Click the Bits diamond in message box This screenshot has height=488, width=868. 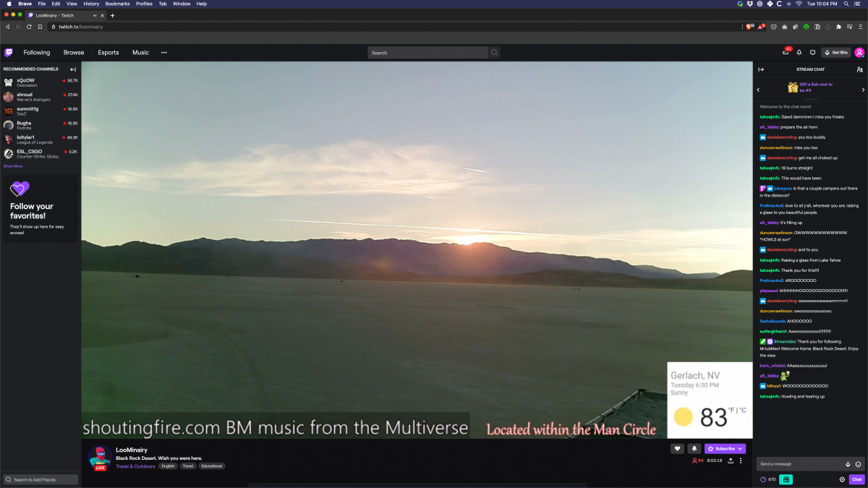point(848,464)
